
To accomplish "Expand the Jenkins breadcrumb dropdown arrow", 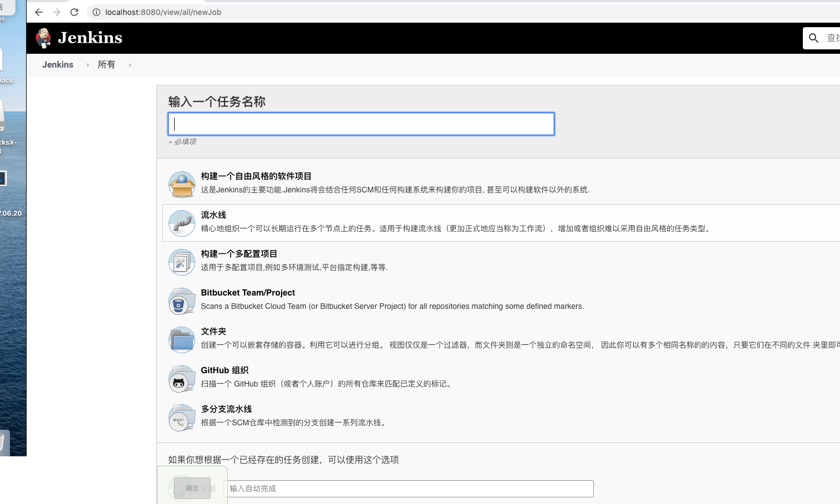I will pos(88,65).
